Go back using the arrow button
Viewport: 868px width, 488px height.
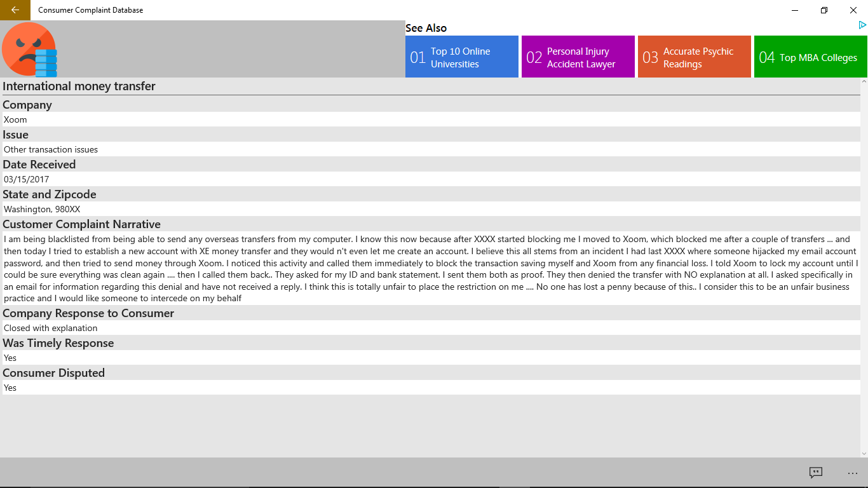(x=15, y=10)
